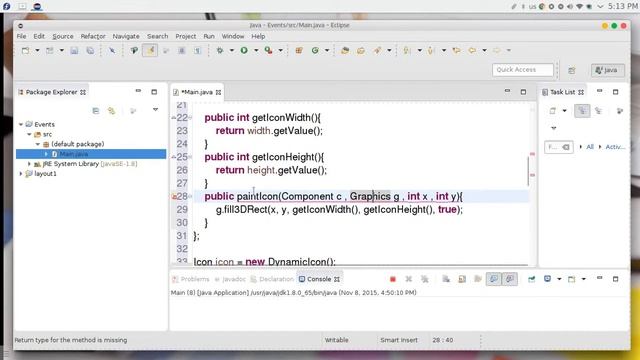The width and height of the screenshot is (640, 360).
Task: Click the Task List find field
Action: coord(559,147)
